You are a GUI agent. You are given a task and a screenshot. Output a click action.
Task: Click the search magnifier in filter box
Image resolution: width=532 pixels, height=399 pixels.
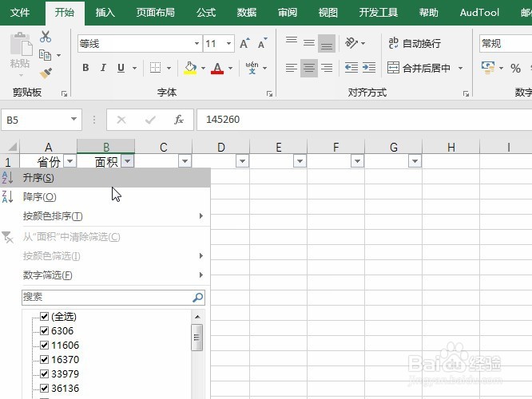point(198,298)
